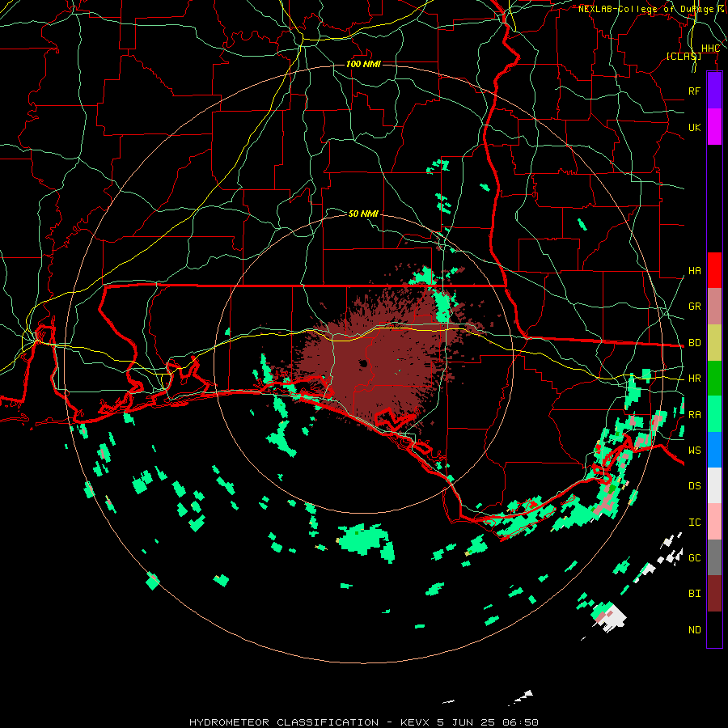This screenshot has height=728, width=728.
Task: Click the BD yellow legend swatch
Action: [x=714, y=342]
